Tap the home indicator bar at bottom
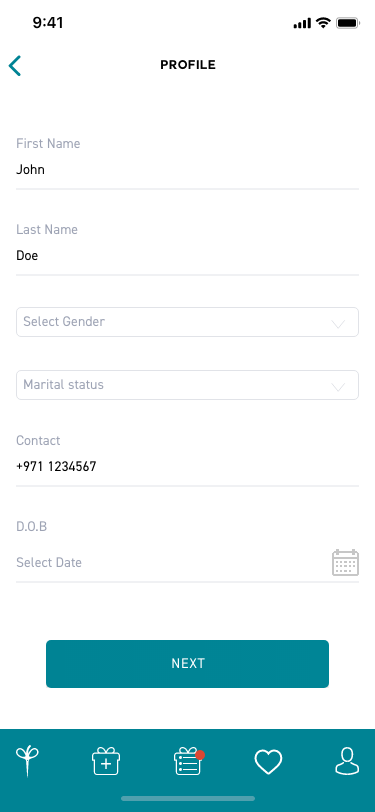 pos(188,799)
